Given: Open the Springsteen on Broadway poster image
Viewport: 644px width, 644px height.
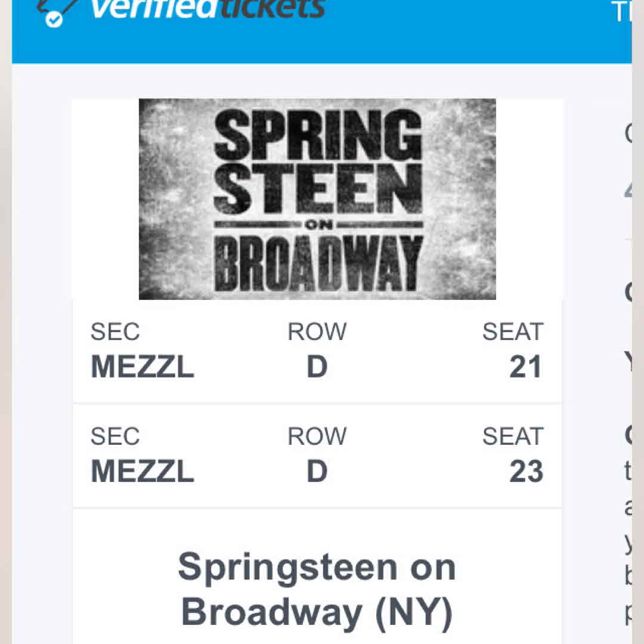Looking at the screenshot, I should pyautogui.click(x=317, y=199).
